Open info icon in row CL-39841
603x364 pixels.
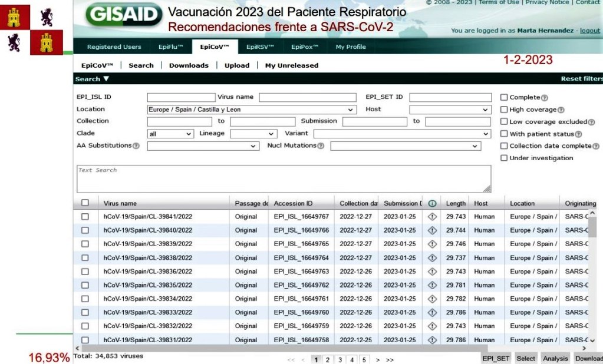(x=432, y=217)
